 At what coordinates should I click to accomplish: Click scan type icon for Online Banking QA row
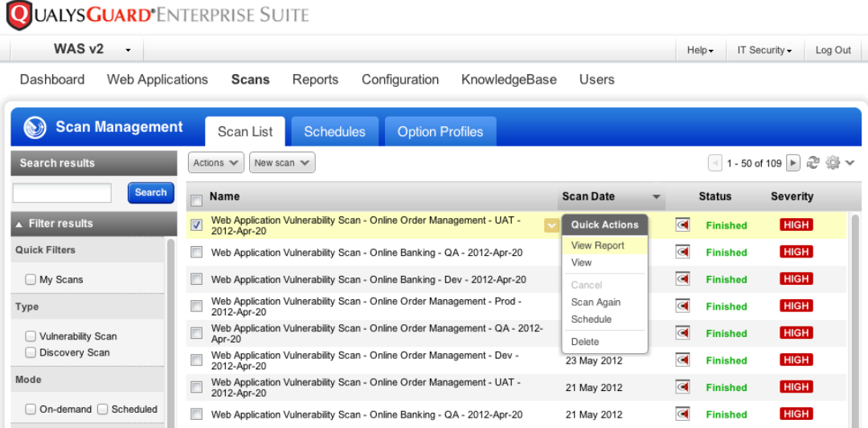(x=682, y=253)
